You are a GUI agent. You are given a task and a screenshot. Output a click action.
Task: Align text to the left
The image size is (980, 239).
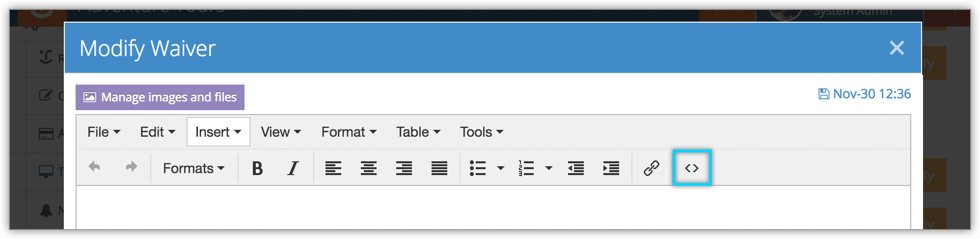pyautogui.click(x=333, y=168)
